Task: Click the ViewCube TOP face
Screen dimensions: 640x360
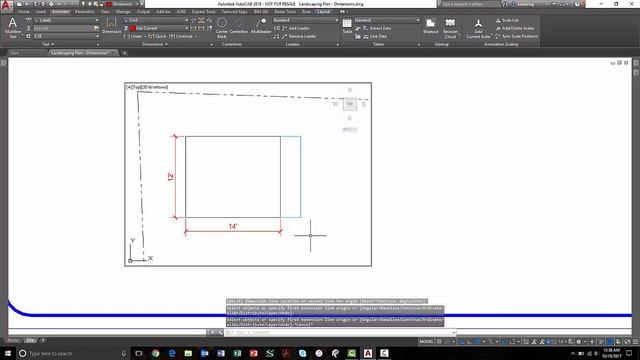Action: click(349, 104)
